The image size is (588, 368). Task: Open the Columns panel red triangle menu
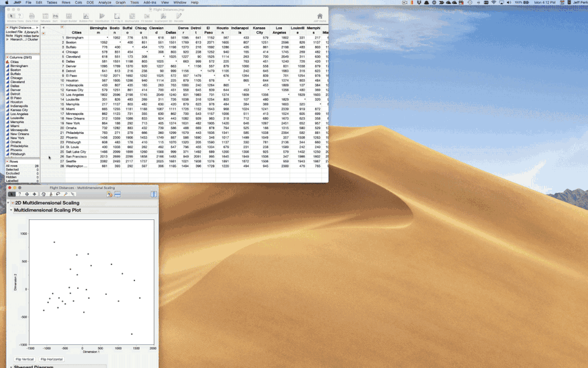[8, 57]
